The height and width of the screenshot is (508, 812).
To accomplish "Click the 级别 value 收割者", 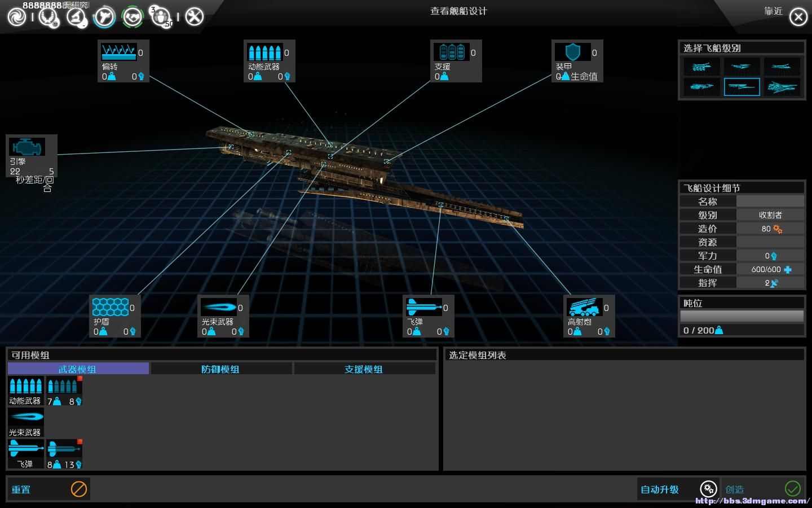I will pyautogui.click(x=770, y=215).
